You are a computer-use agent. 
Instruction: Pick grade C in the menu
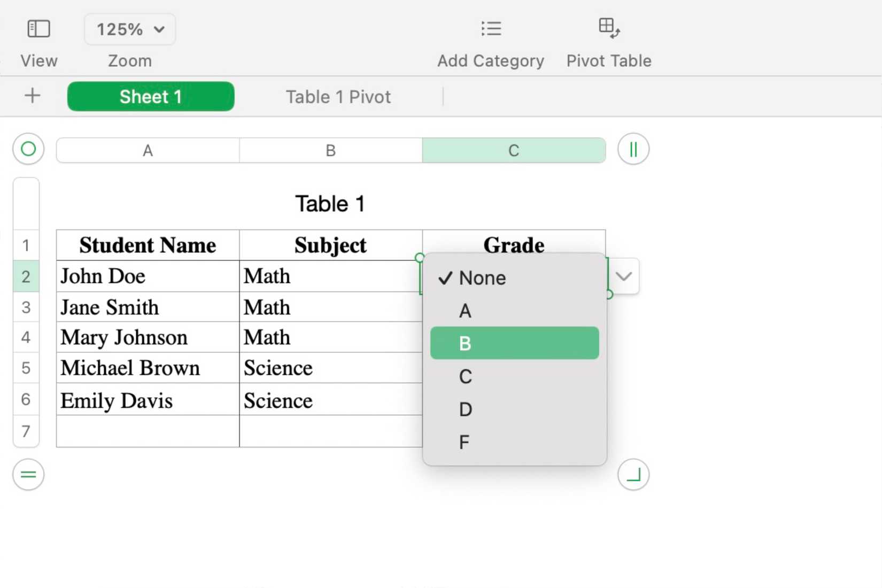pos(465,377)
